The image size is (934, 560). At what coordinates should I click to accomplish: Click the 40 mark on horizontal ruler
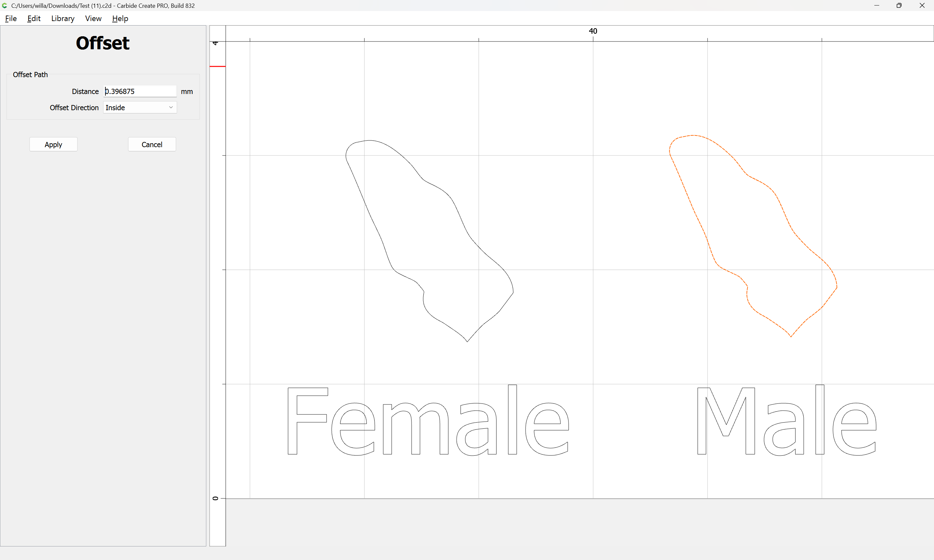[593, 31]
